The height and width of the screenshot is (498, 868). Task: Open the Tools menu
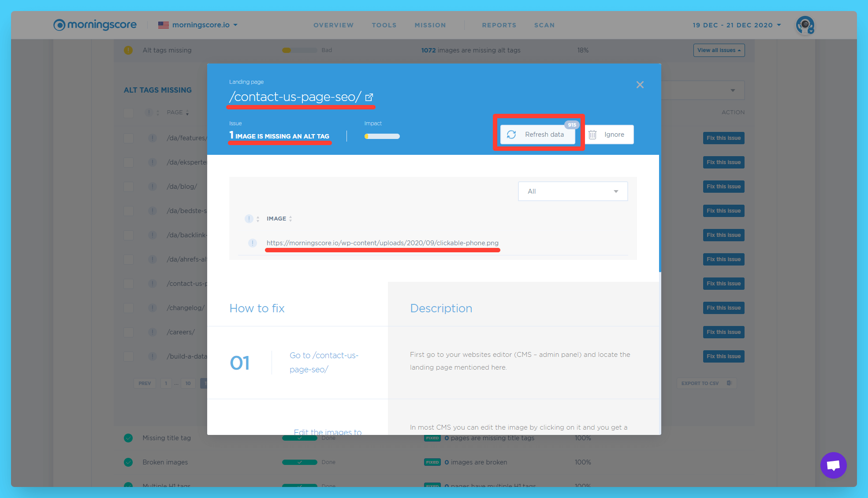point(384,25)
